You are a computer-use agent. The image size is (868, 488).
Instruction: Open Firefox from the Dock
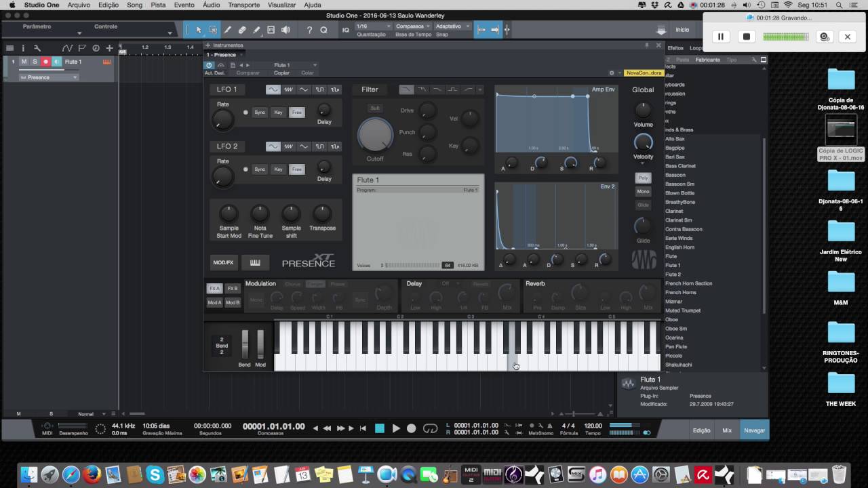tap(92, 474)
